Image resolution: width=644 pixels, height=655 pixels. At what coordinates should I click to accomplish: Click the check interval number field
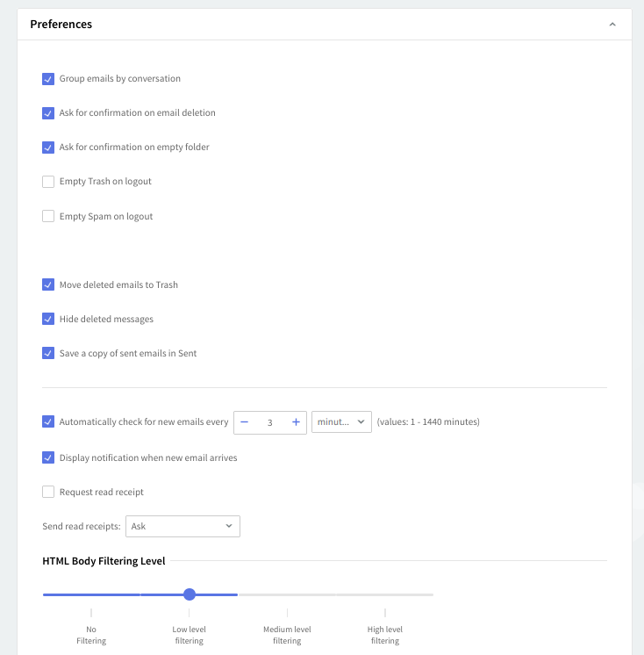point(269,422)
